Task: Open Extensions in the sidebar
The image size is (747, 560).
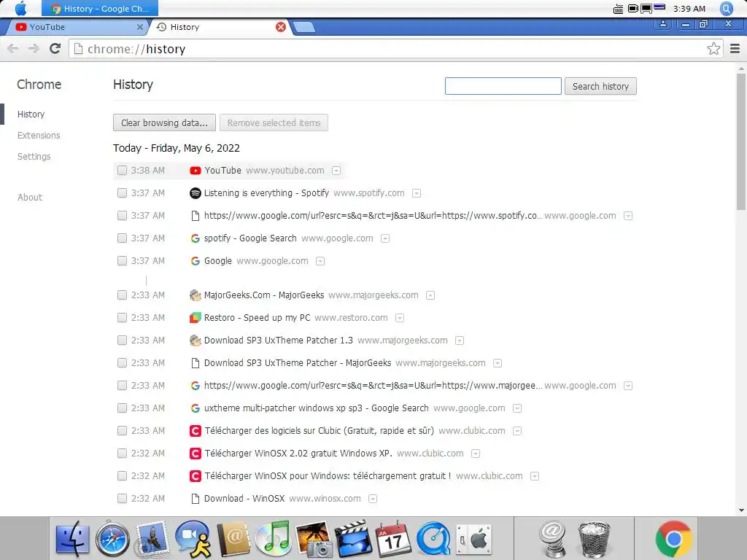Action: coord(39,135)
